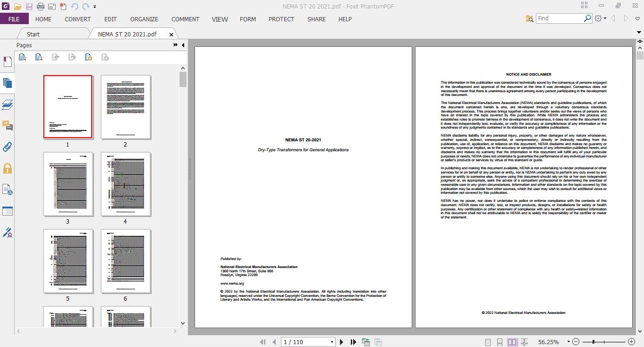Jump to the last page
The width and height of the screenshot is (644, 347).
[x=353, y=342]
